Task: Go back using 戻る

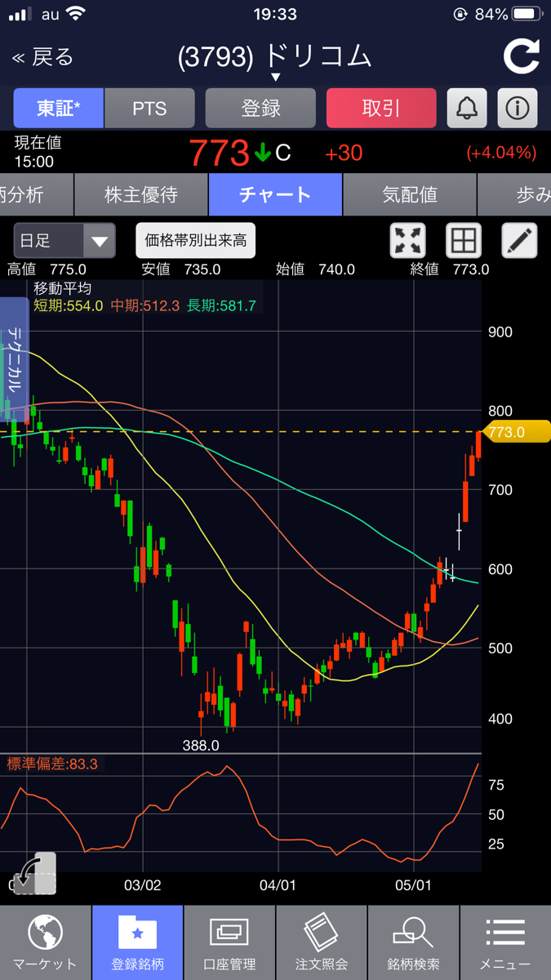Action: point(42,57)
